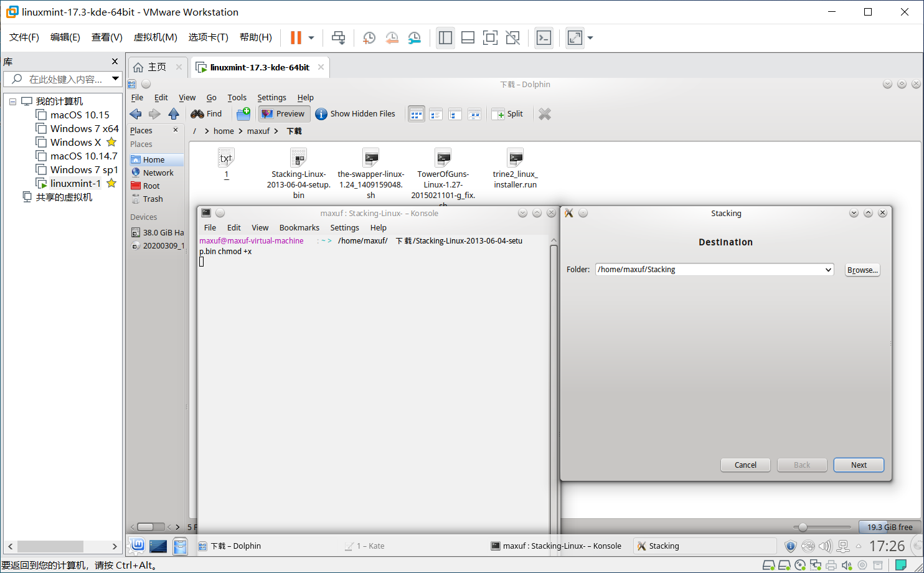Click the stretch guest display icon

pos(575,38)
